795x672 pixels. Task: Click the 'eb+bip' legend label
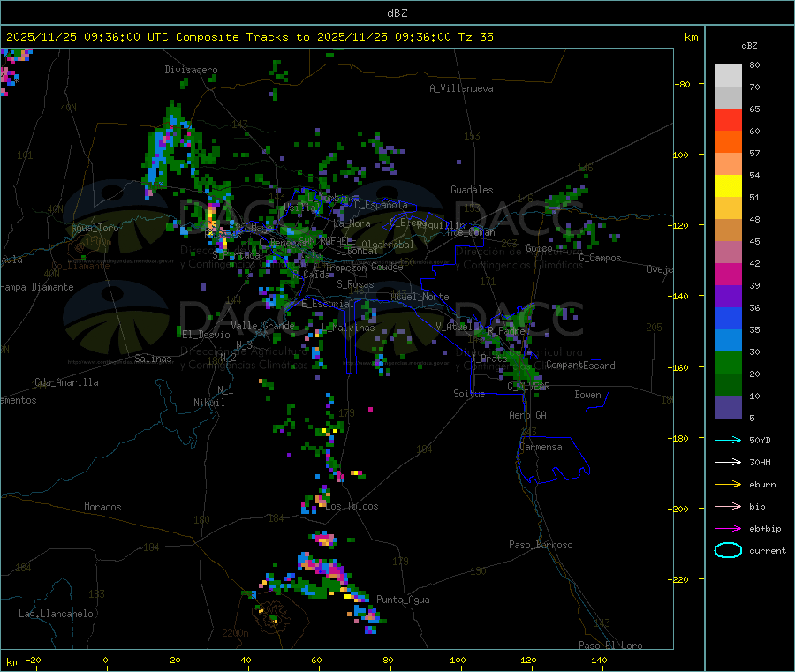765,529
